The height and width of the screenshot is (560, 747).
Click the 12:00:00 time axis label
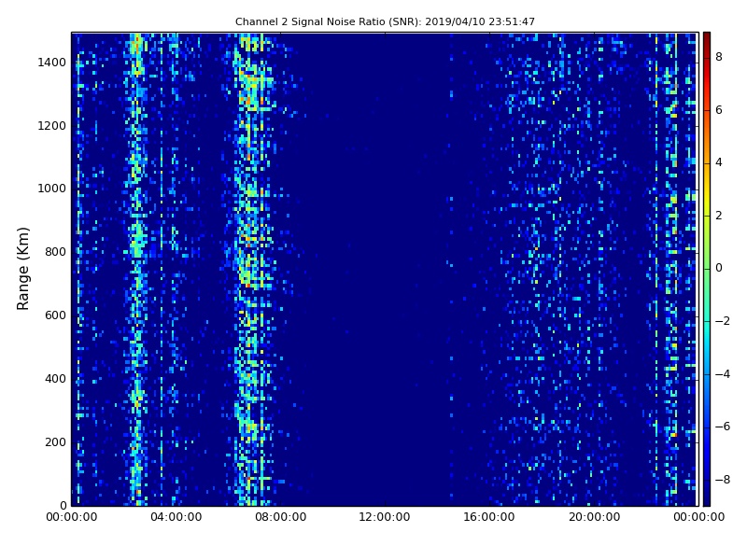pos(385,517)
